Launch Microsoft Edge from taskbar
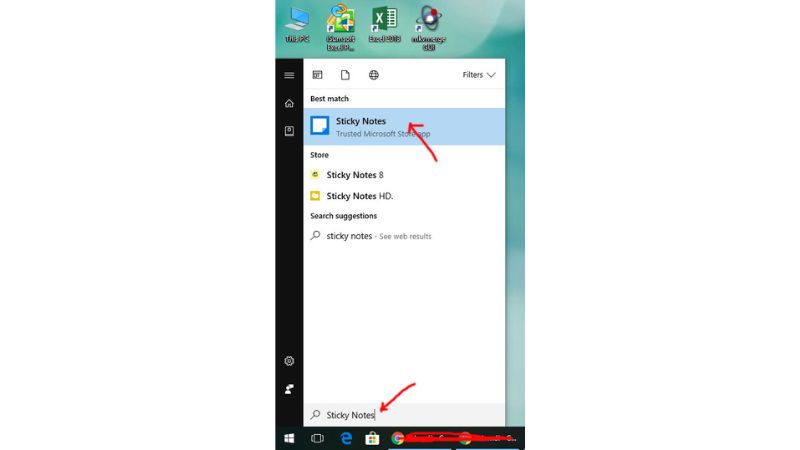800x450 pixels. pos(346,438)
